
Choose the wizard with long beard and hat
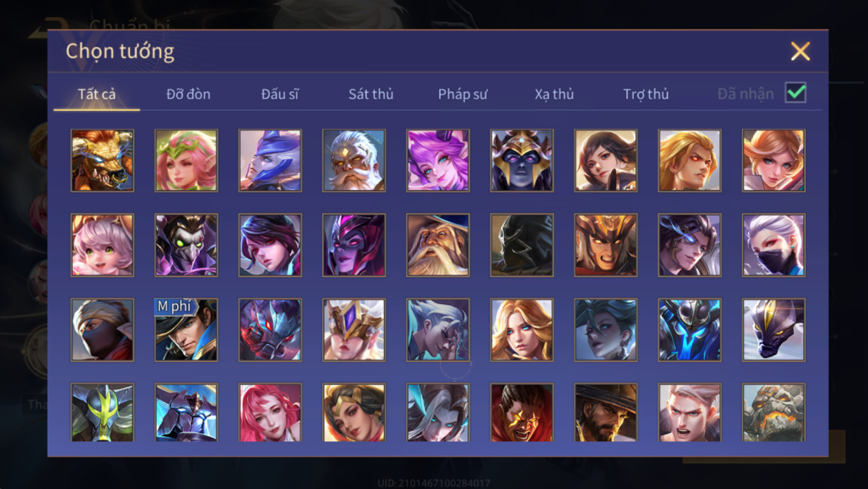(x=438, y=246)
